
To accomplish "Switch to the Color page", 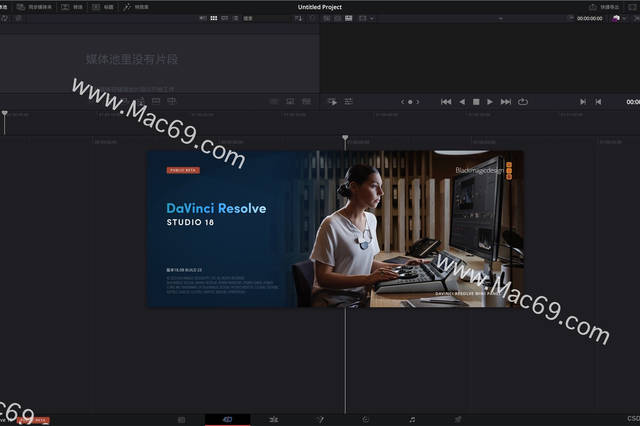I will pos(365,419).
